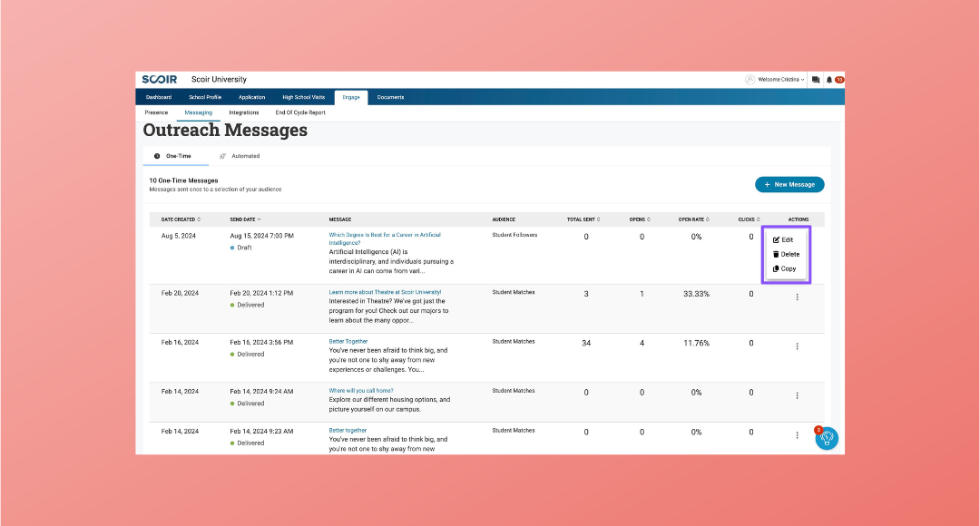Open Where will you call home link
The image size is (980, 526).
click(360, 391)
